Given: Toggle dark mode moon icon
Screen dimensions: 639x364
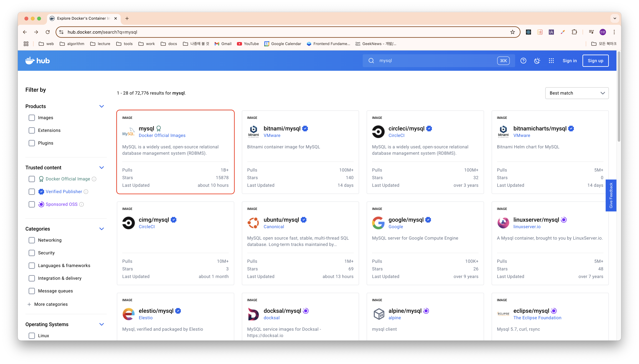Looking at the screenshot, I should point(537,61).
